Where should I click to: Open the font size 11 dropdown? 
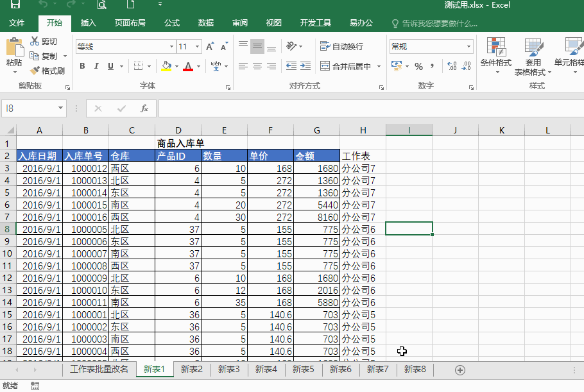198,47
